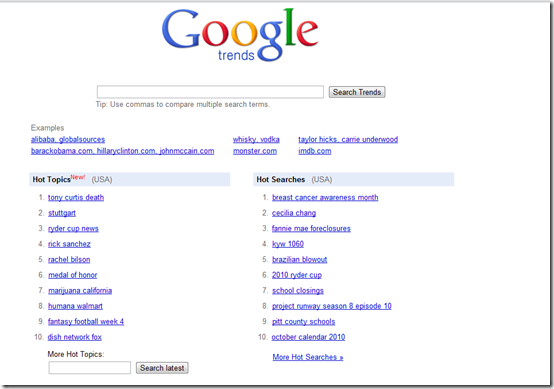Open the whisky, vodka example
This screenshot has height=389, width=554.
(256, 140)
